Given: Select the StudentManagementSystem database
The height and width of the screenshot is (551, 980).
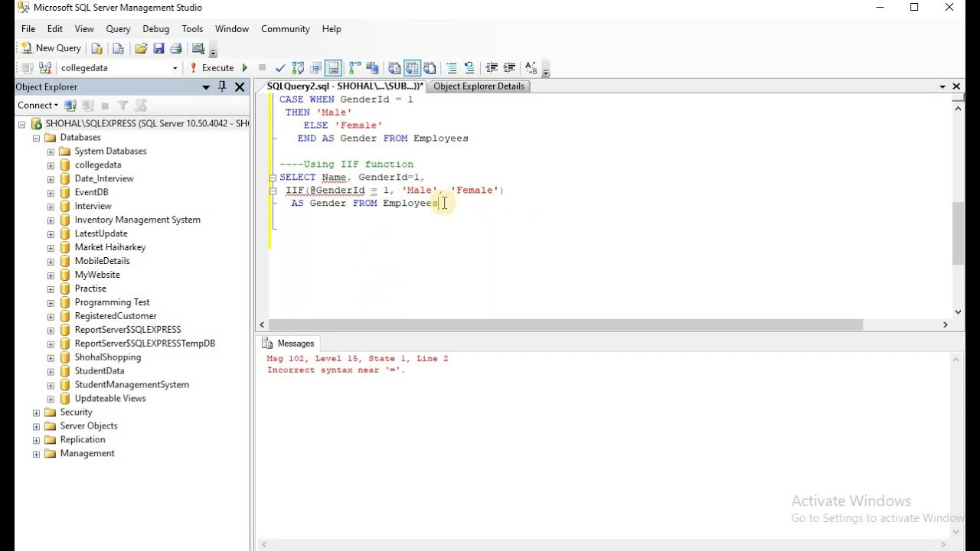Looking at the screenshot, I should (132, 385).
